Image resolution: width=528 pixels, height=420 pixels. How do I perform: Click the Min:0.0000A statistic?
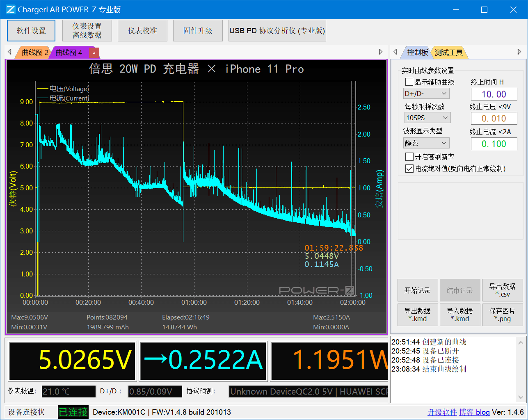pyautogui.click(x=331, y=327)
